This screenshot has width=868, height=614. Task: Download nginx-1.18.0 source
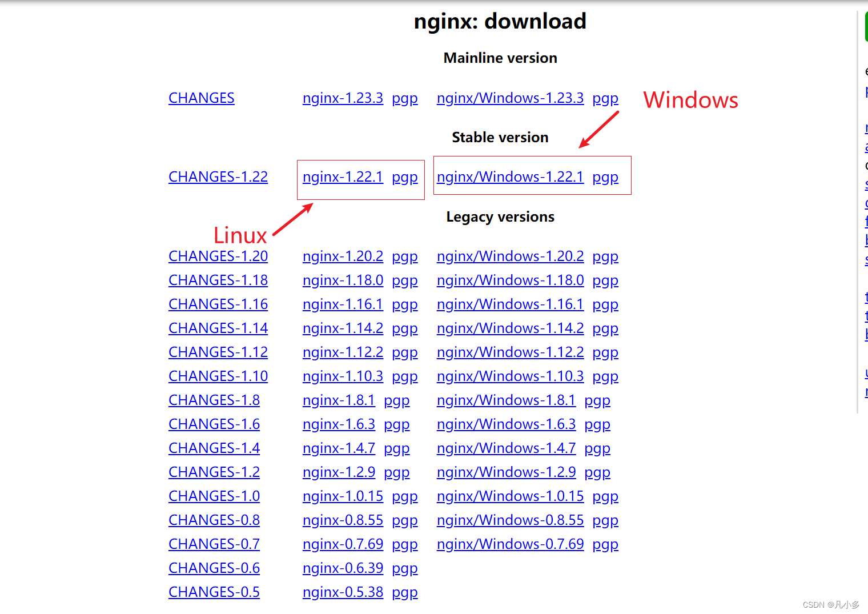click(x=343, y=280)
